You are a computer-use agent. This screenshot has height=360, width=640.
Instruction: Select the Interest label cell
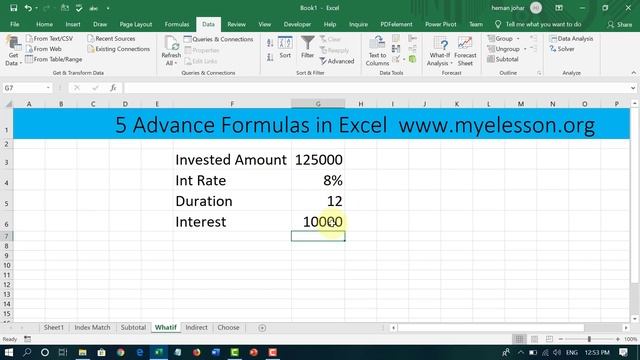[x=232, y=222]
